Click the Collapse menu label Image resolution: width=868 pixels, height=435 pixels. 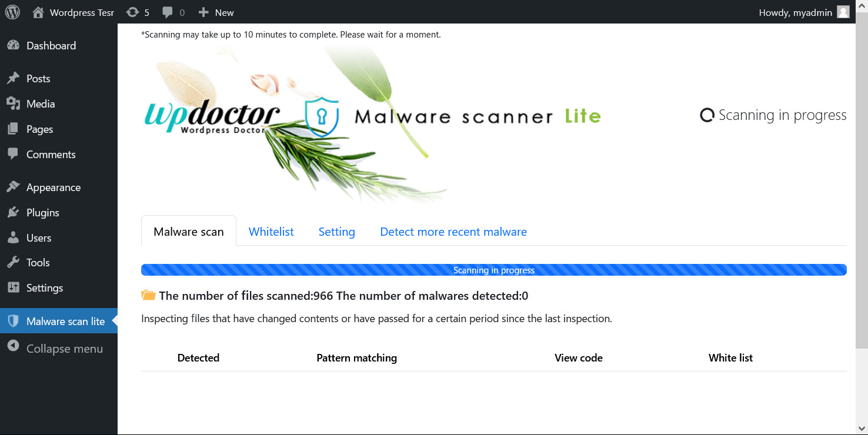[65, 348]
